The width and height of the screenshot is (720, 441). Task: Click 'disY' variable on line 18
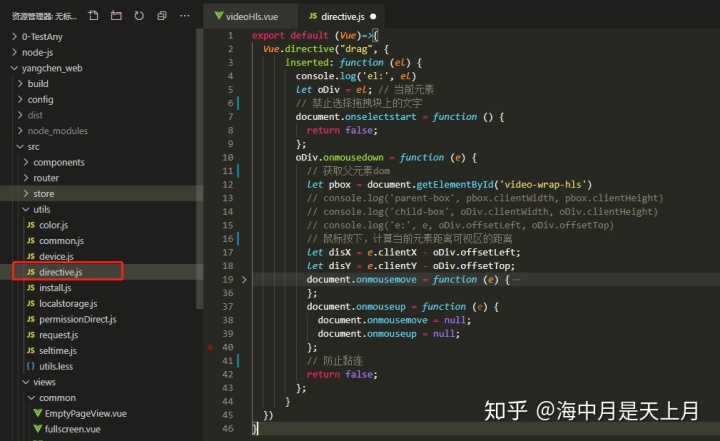point(339,266)
